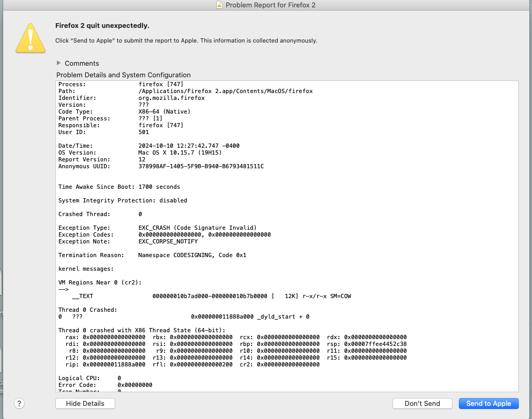Click the 'Logical CPU: 0' line
This screenshot has height=419, width=532.
[89, 378]
